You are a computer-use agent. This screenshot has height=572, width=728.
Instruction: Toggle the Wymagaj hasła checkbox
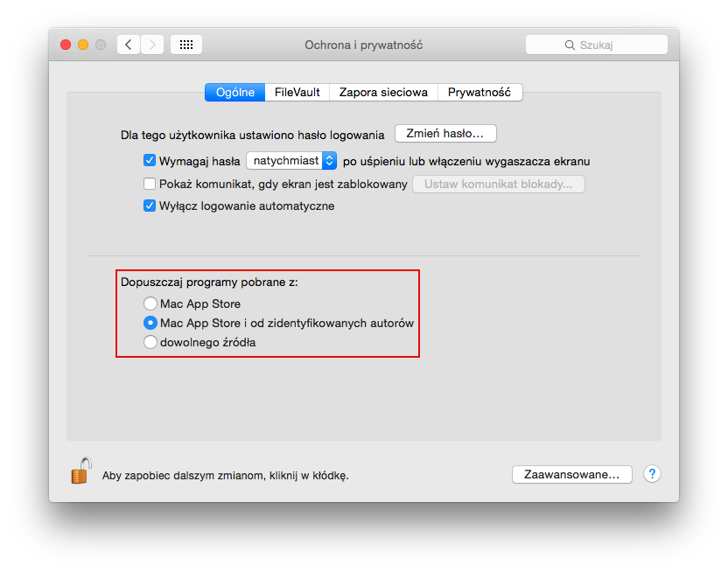[150, 161]
